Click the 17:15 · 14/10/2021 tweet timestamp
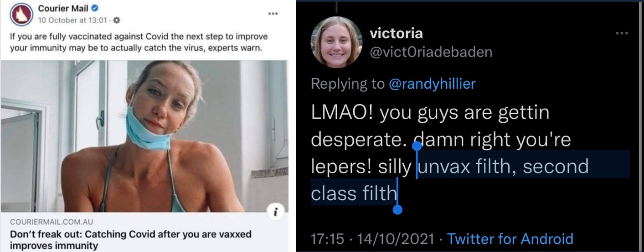644x252 pixels. pyautogui.click(x=371, y=238)
